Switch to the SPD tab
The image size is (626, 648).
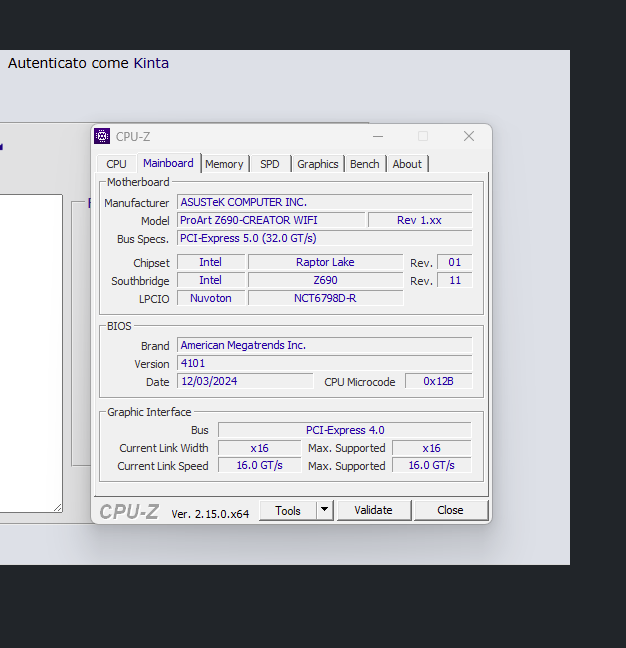[x=270, y=164]
